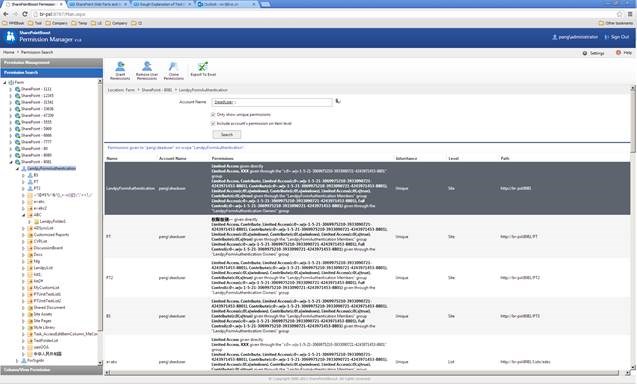Bookmark page using the star icon

[x=620, y=14]
